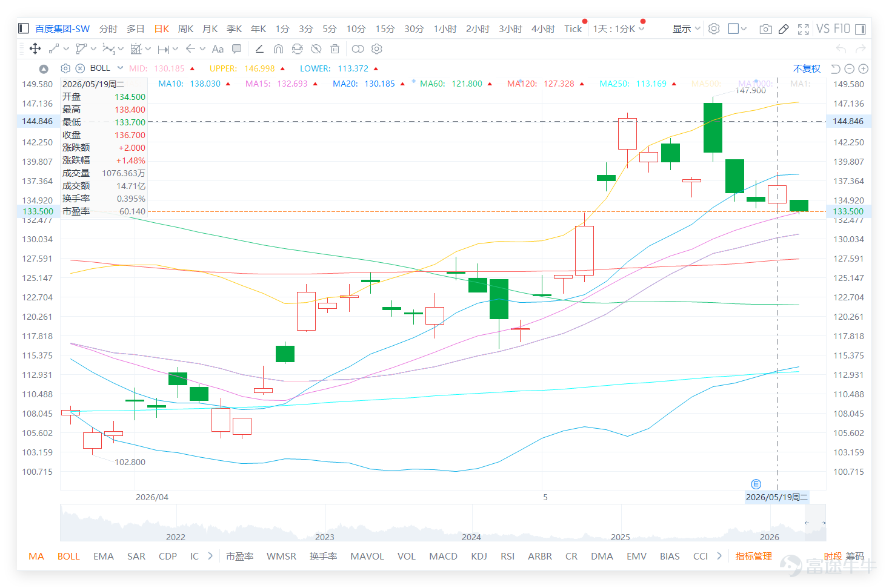The width and height of the screenshot is (889, 588).
Task: Open the pattern tool dropdown arrow
Action: tap(148, 49)
